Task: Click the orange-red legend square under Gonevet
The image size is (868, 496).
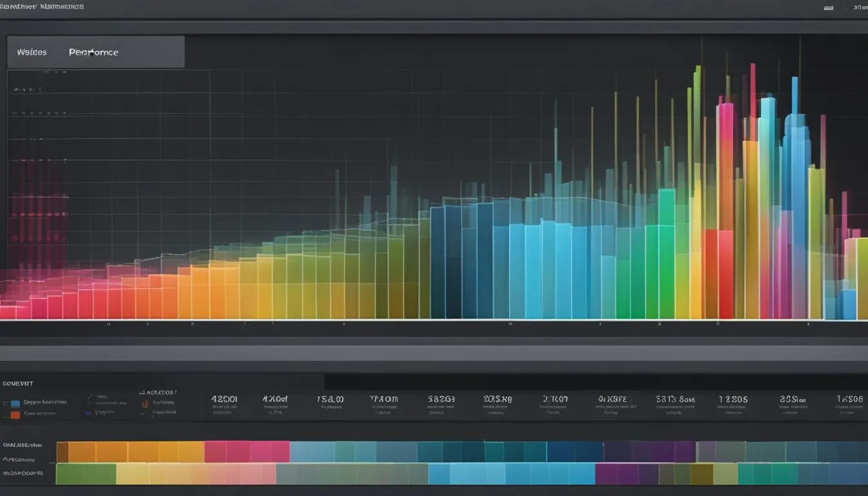Action: coord(15,415)
